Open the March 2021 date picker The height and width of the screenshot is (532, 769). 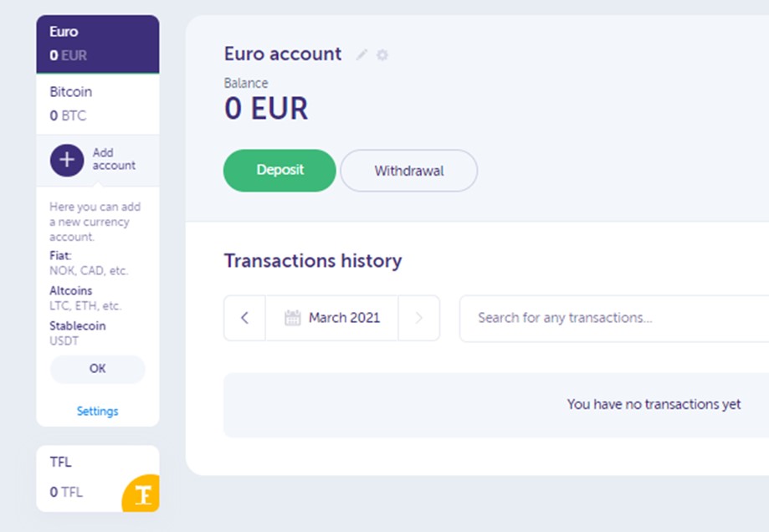coord(331,318)
